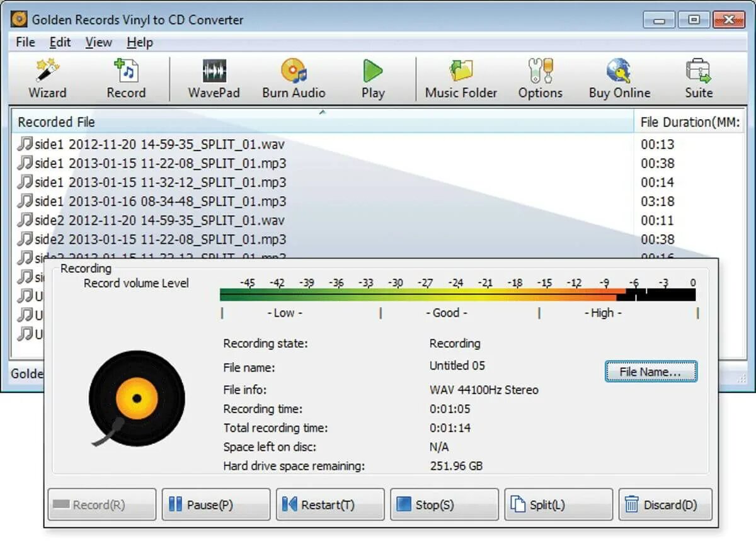Sort by File Duration column header
The height and width of the screenshot is (544, 756).
[x=689, y=122]
